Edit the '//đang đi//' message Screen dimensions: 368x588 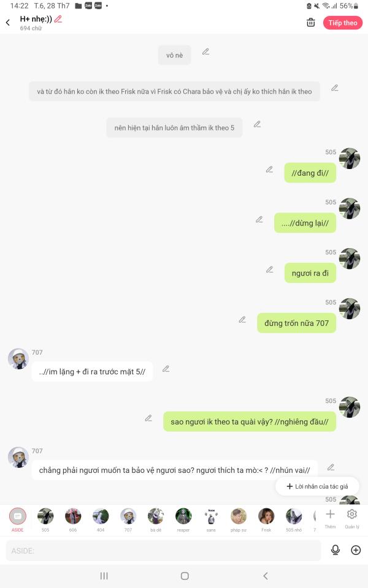coord(269,170)
